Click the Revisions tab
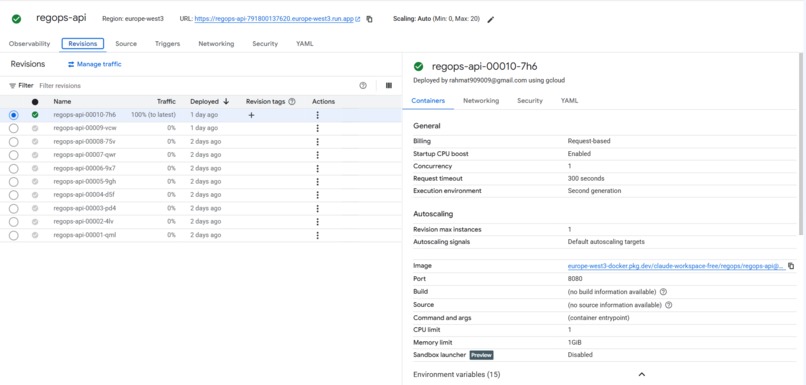 tap(83, 44)
